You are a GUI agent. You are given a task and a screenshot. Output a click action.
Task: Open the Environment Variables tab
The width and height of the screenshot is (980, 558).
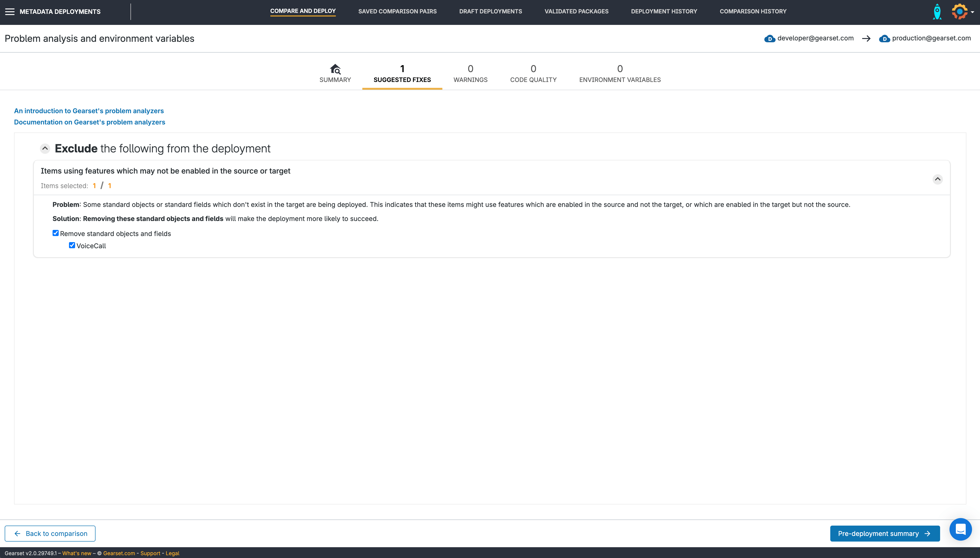click(x=620, y=74)
